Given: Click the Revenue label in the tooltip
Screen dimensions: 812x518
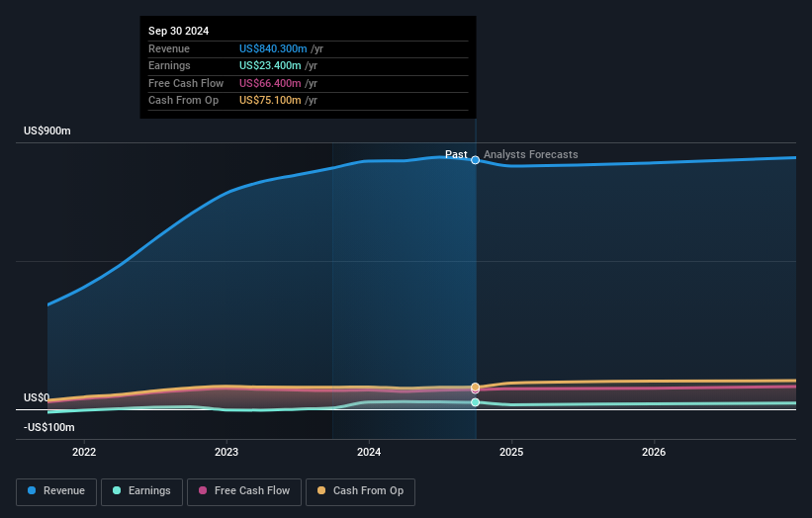Looking at the screenshot, I should [169, 48].
